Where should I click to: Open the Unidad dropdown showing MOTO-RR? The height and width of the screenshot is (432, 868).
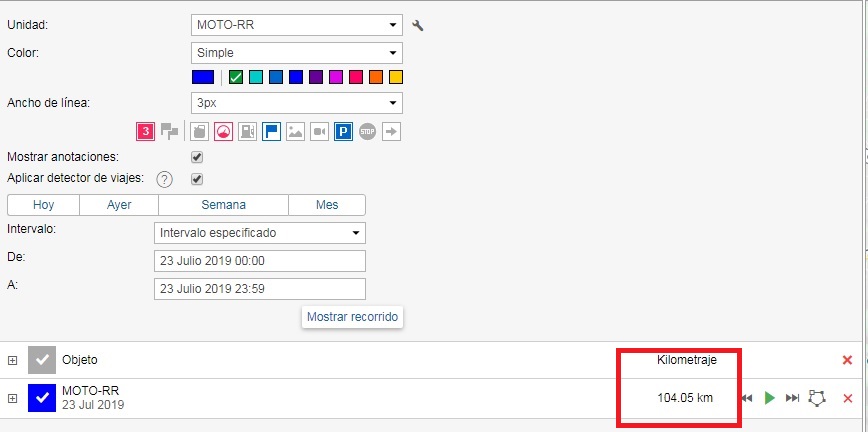click(296, 25)
